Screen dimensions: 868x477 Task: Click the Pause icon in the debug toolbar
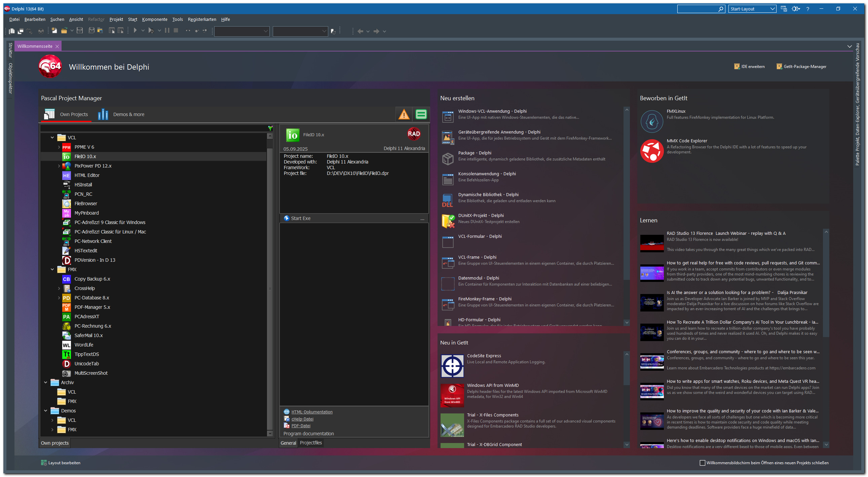tap(167, 31)
